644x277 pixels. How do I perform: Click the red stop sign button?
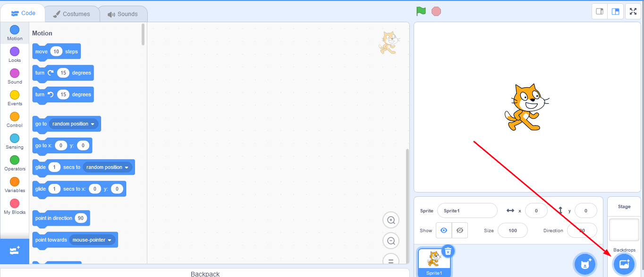tap(436, 11)
